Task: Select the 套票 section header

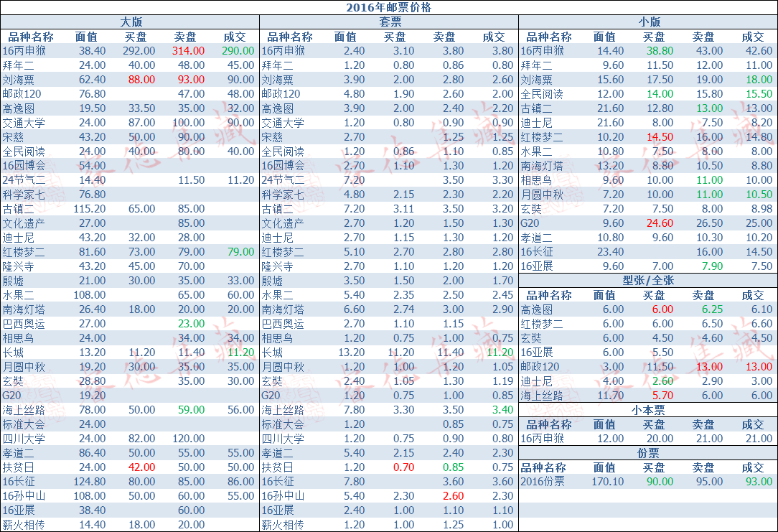Action: pyautogui.click(x=390, y=22)
